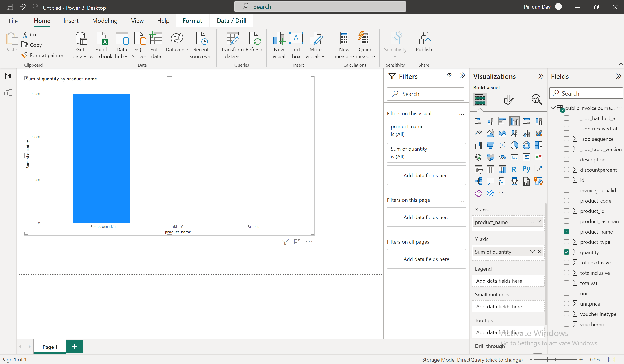Viewport: 624px width, 364px height.
Task: Select the gauge visualization
Action: coord(502,157)
